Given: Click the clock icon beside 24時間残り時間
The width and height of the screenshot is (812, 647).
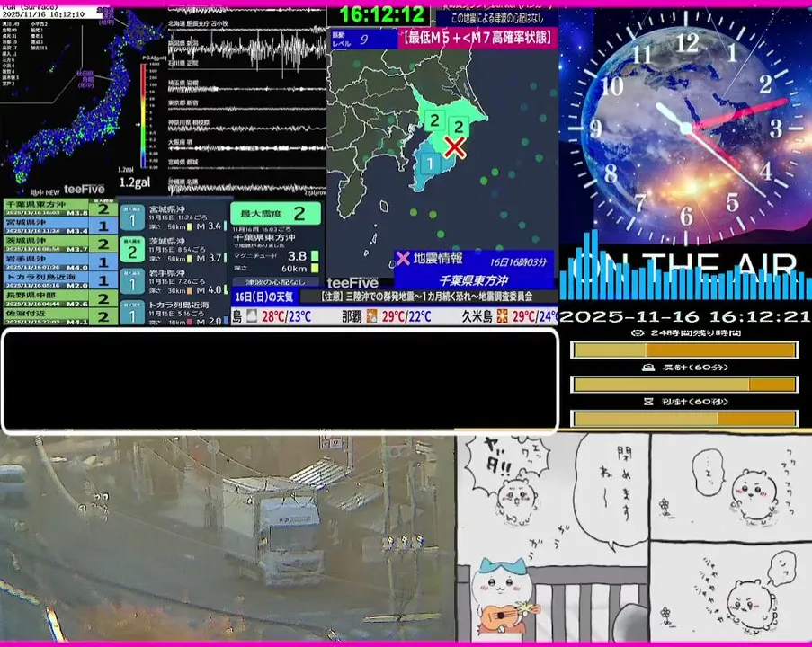Looking at the screenshot, I should click(638, 332).
